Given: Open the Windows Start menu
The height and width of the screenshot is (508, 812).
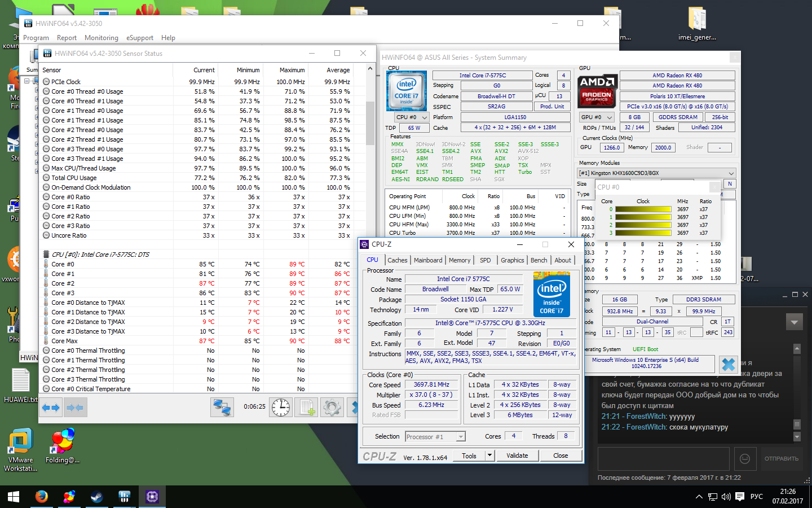Looking at the screenshot, I should click(14, 497).
